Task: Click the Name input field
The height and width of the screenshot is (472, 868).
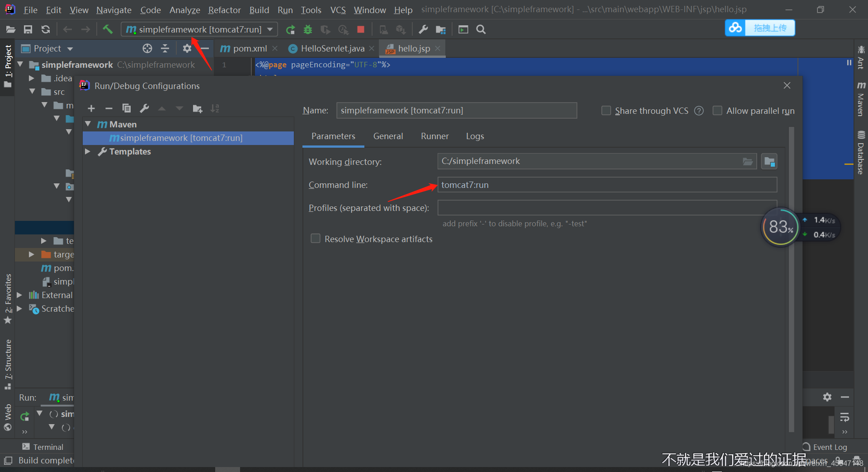Action: tap(457, 110)
